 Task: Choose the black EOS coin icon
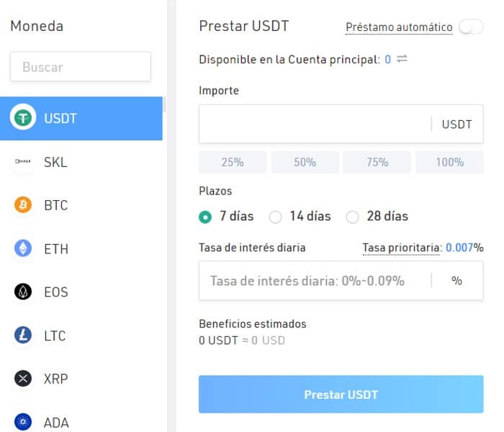[23, 292]
